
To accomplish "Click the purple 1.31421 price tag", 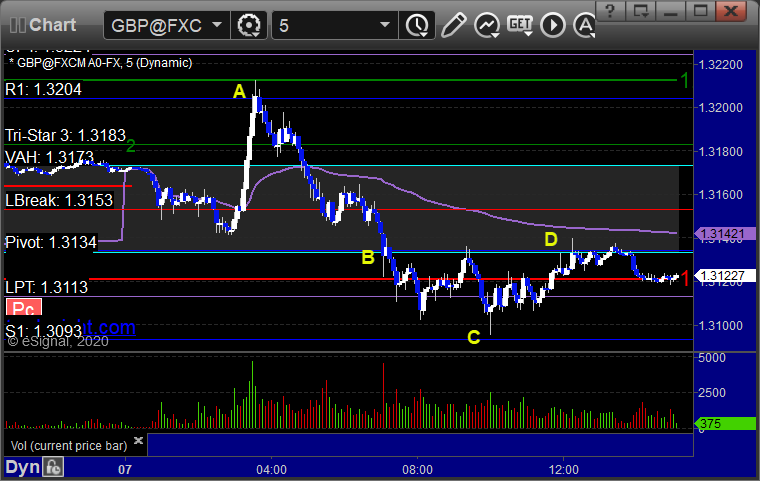I will [x=725, y=234].
